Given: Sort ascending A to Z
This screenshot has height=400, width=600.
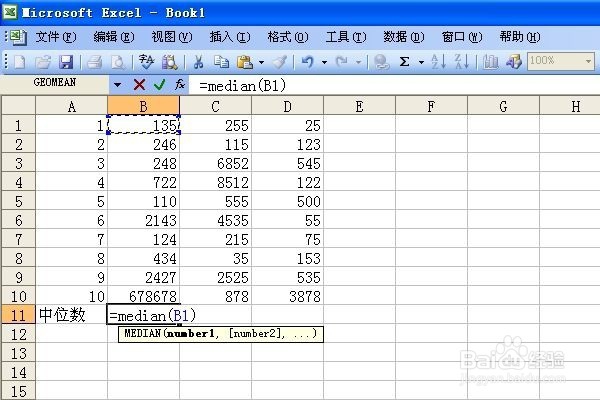Looking at the screenshot, I should (x=438, y=61).
